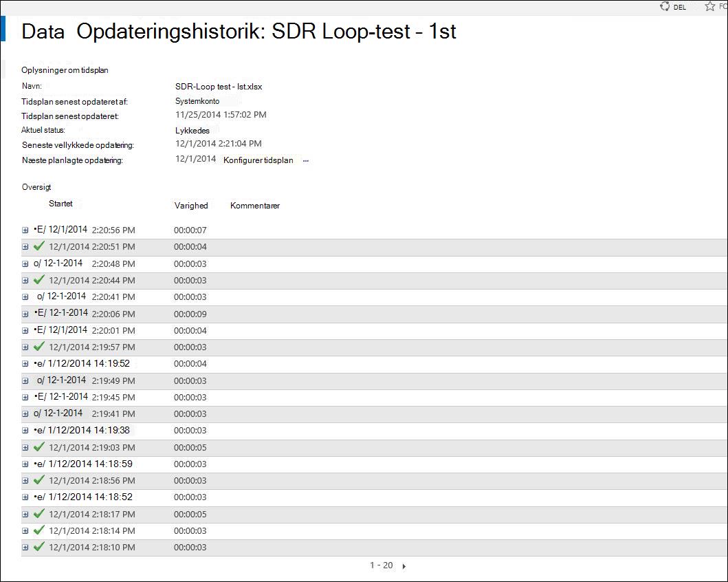Expand the 2:20:56 PM refresh entry
The width and height of the screenshot is (728, 582).
25,230
